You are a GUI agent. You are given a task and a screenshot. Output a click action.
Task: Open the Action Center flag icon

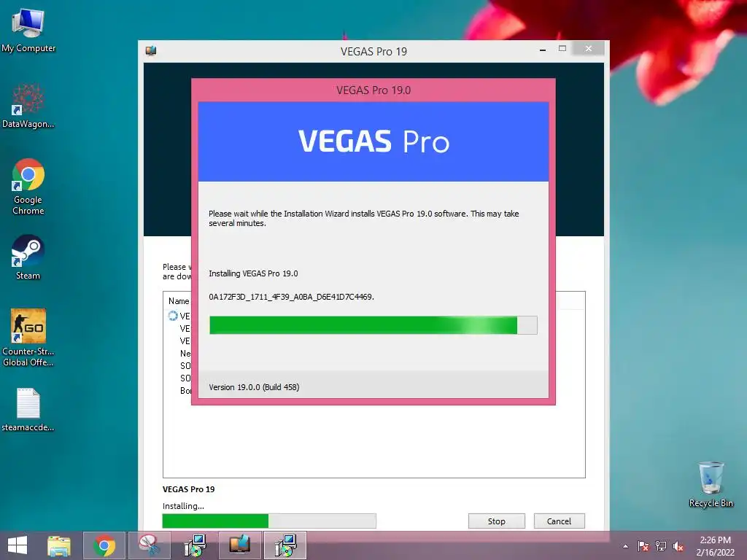pyautogui.click(x=643, y=546)
